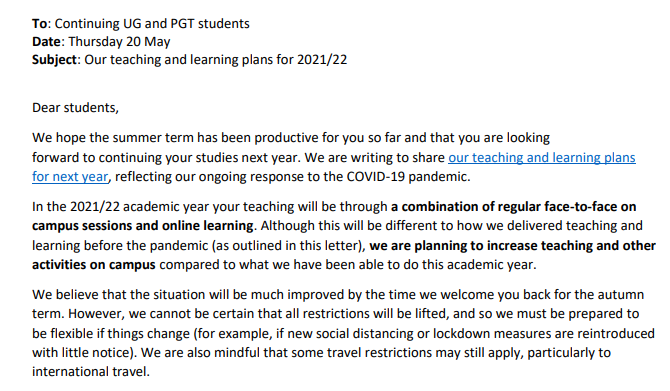Click the bold 'Subject' label
Image resolution: width=670 pixels, height=391 pixels.
click(54, 59)
